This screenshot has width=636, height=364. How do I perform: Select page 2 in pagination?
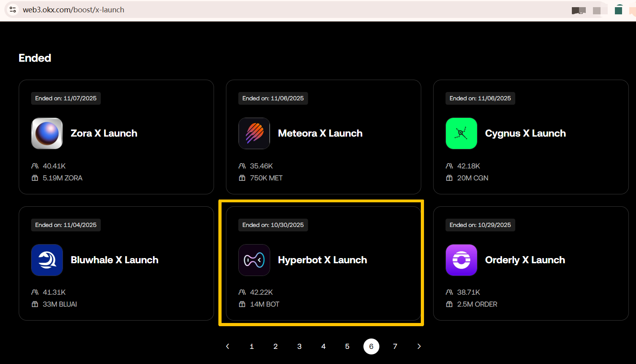pos(275,346)
